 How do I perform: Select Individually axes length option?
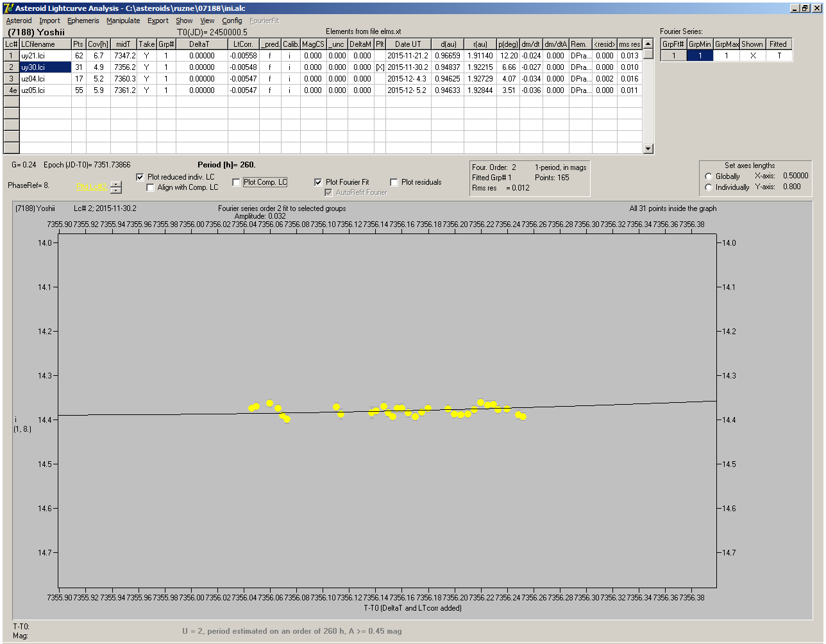(x=709, y=187)
